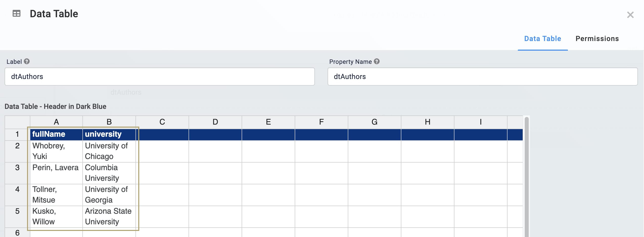
Task: Select column B header
Action: pyautogui.click(x=109, y=122)
